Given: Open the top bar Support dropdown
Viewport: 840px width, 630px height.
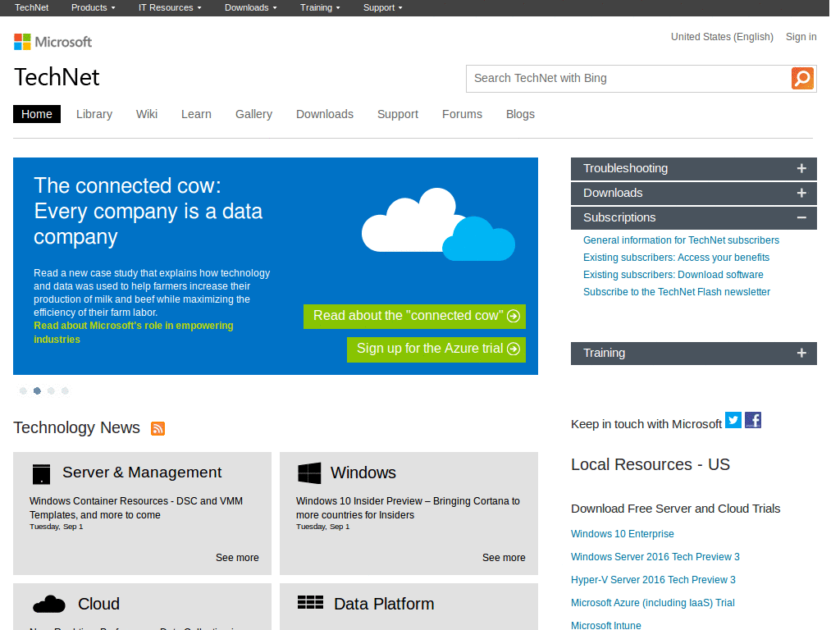Looking at the screenshot, I should 382,7.
